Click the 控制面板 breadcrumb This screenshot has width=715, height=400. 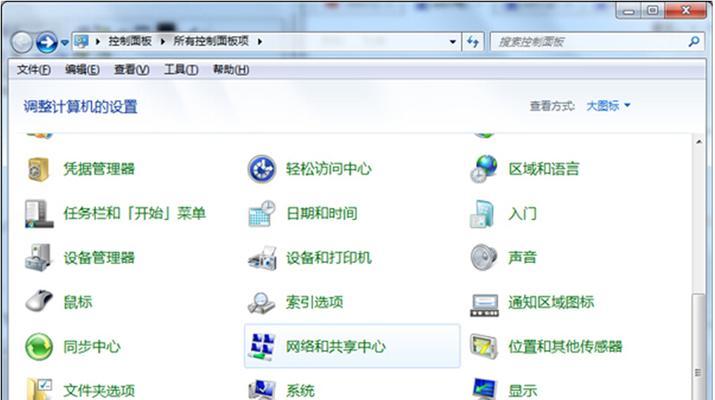130,41
